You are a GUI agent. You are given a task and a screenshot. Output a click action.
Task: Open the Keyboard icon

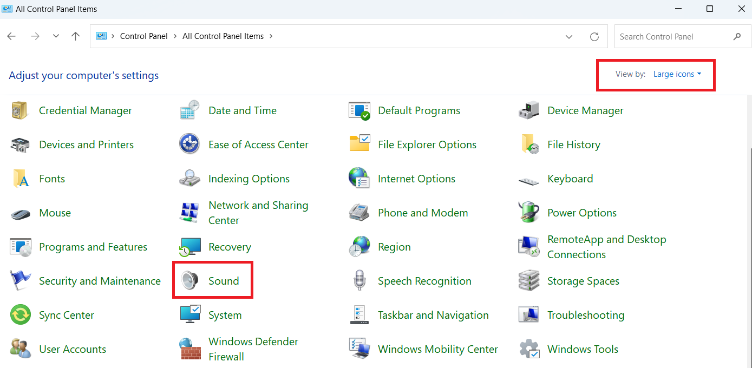pyautogui.click(x=529, y=180)
